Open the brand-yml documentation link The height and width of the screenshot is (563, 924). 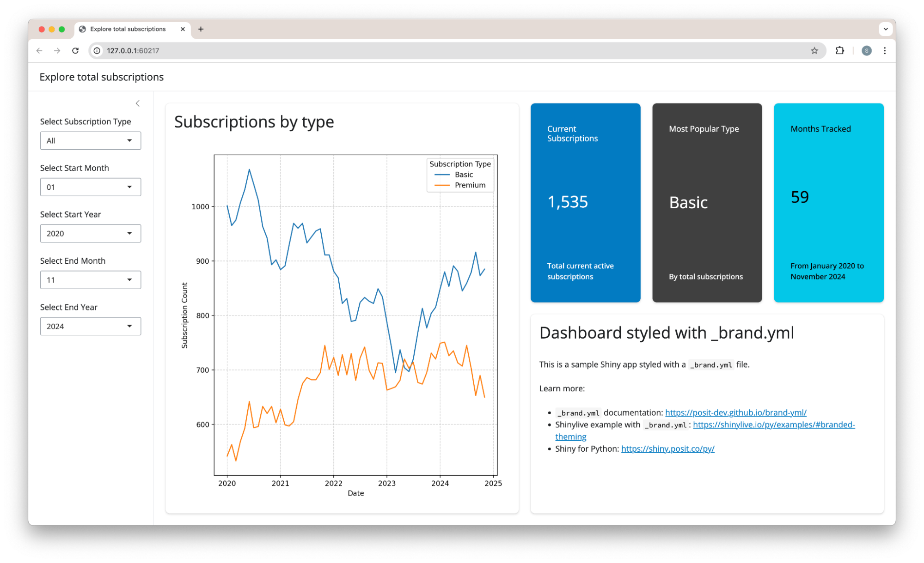(x=735, y=413)
